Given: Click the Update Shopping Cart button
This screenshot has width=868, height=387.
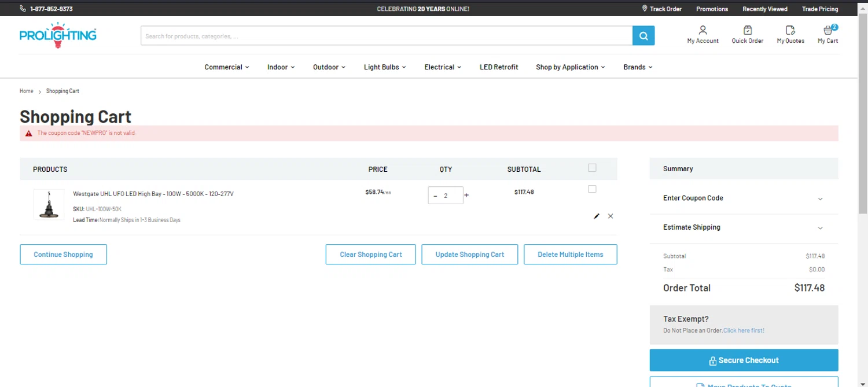Looking at the screenshot, I should [x=470, y=255].
